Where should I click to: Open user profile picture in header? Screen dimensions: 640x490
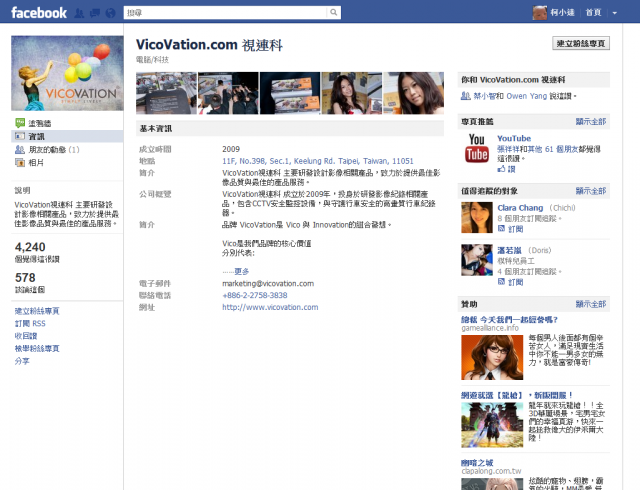pos(540,13)
